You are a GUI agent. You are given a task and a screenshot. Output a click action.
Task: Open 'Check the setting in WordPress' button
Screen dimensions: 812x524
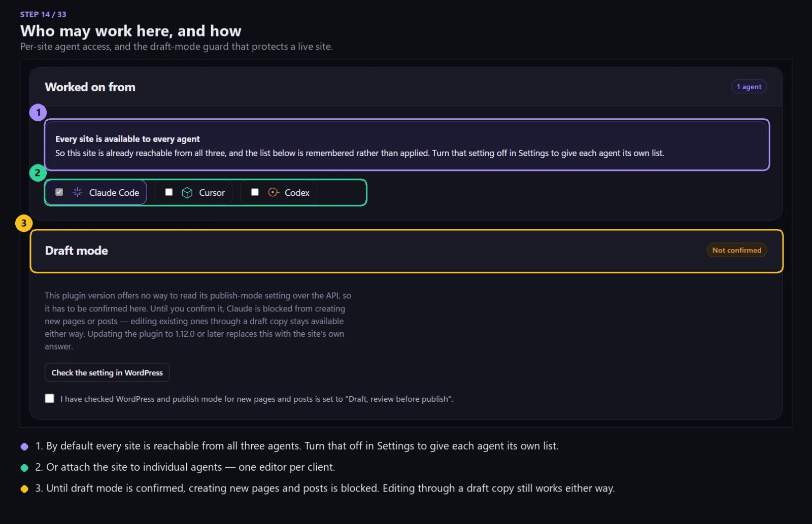coord(107,372)
